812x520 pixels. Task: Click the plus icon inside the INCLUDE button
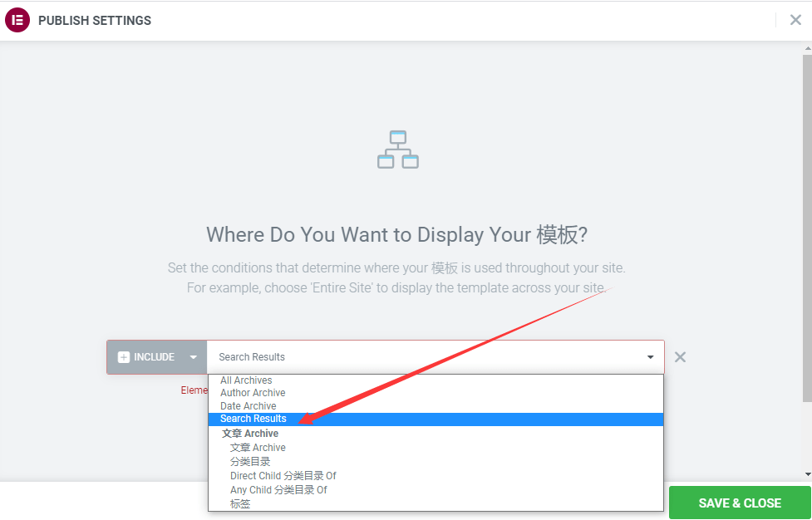(x=125, y=356)
